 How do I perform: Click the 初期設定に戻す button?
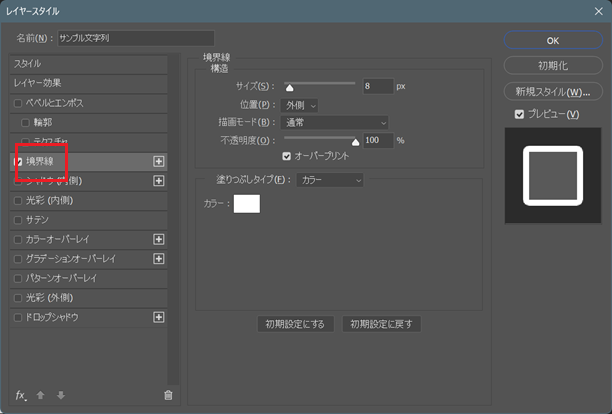point(381,324)
